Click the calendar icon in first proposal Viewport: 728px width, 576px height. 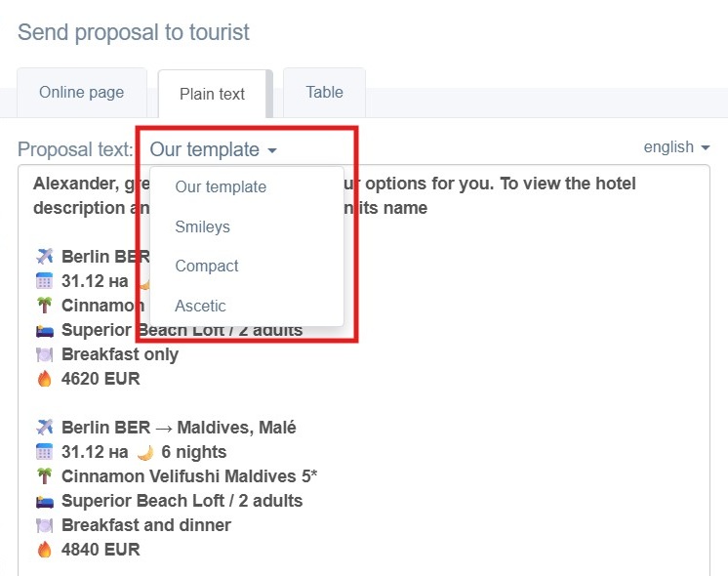click(x=45, y=281)
